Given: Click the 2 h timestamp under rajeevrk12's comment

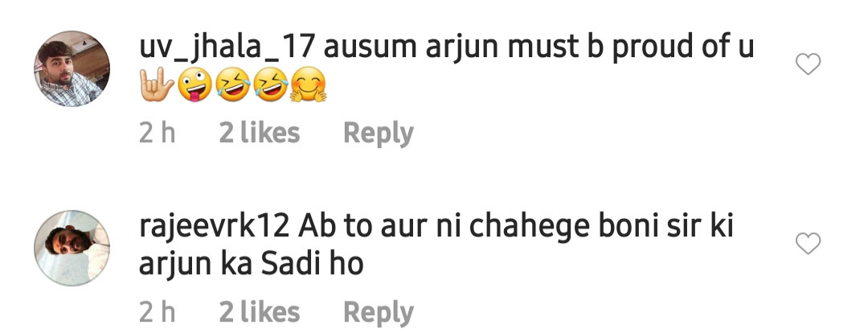Looking at the screenshot, I should coord(158,312).
